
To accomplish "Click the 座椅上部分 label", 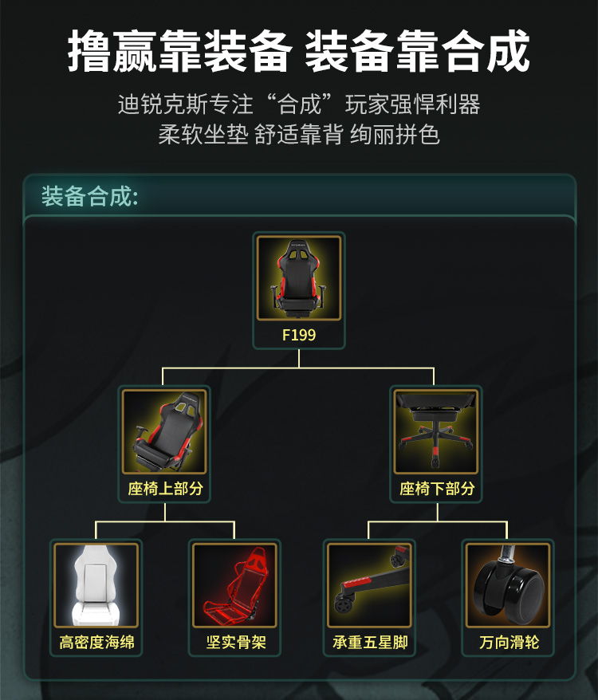I will tap(165, 489).
